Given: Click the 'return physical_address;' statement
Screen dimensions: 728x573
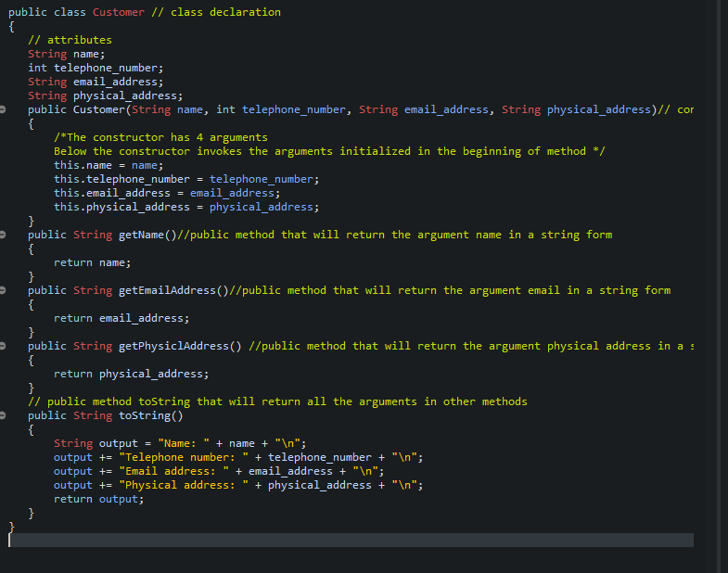Looking at the screenshot, I should [132, 375].
